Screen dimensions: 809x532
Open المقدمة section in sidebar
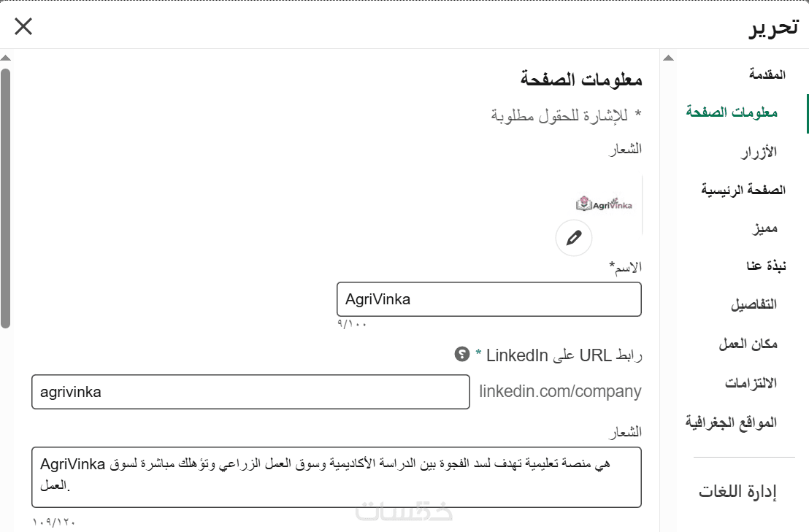point(767,74)
